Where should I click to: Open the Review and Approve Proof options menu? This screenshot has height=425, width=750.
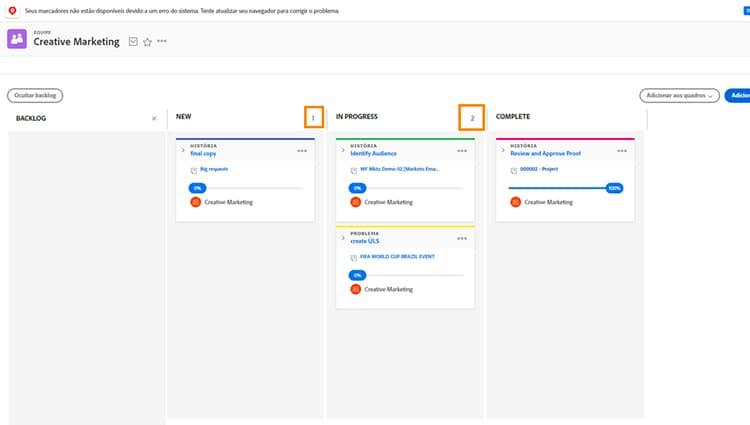coord(622,151)
